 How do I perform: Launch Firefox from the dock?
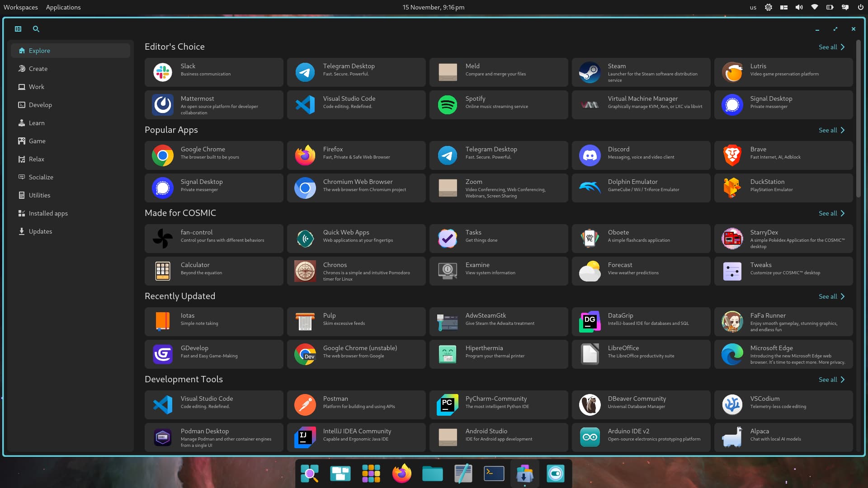(401, 474)
